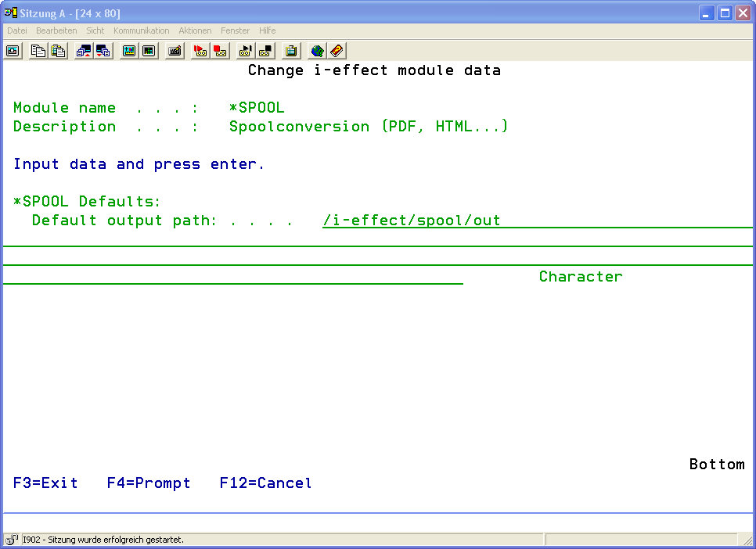Click the Copy toolbar icon

pos(38,51)
